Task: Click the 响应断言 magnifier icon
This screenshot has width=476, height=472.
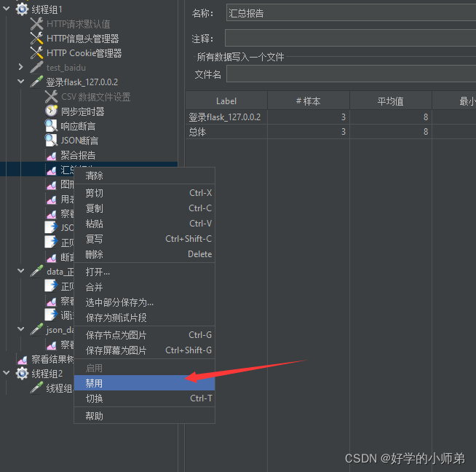Action: click(51, 126)
